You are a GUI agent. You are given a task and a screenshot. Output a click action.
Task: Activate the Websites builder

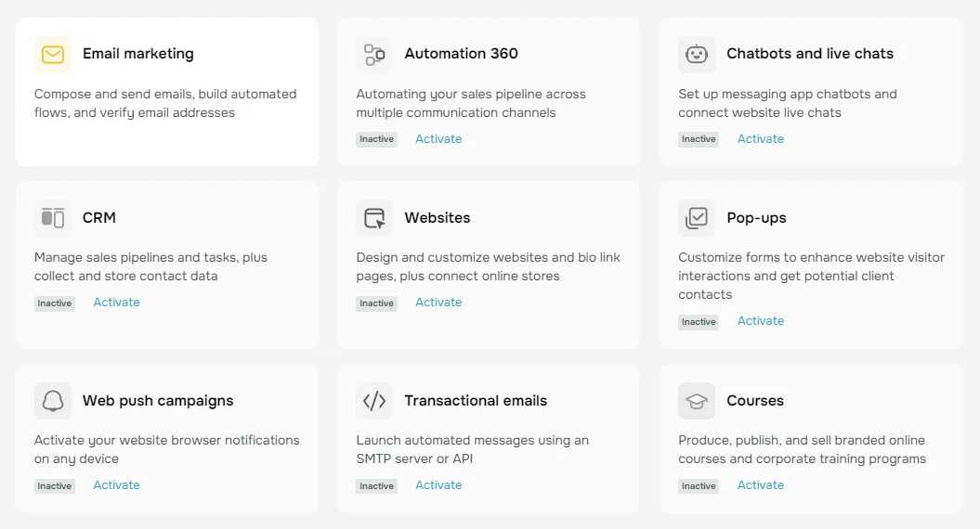(x=438, y=303)
